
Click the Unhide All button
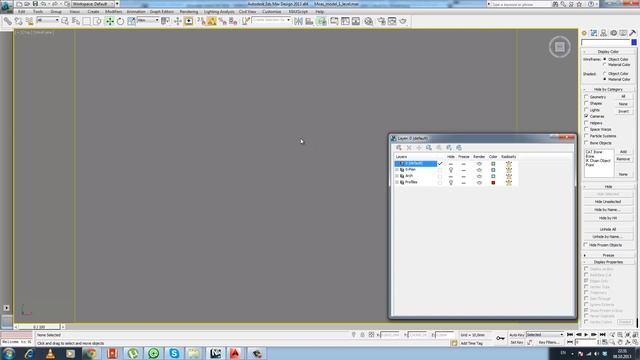[x=608, y=229]
